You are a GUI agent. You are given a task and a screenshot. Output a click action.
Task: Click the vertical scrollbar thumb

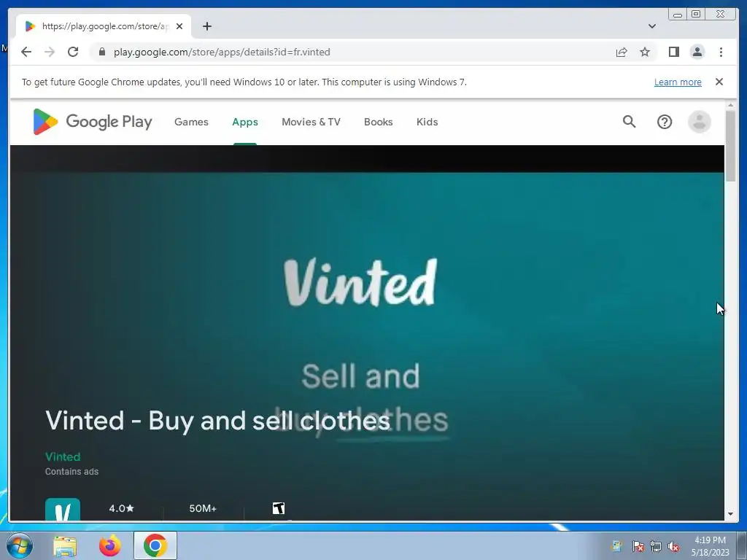click(731, 145)
